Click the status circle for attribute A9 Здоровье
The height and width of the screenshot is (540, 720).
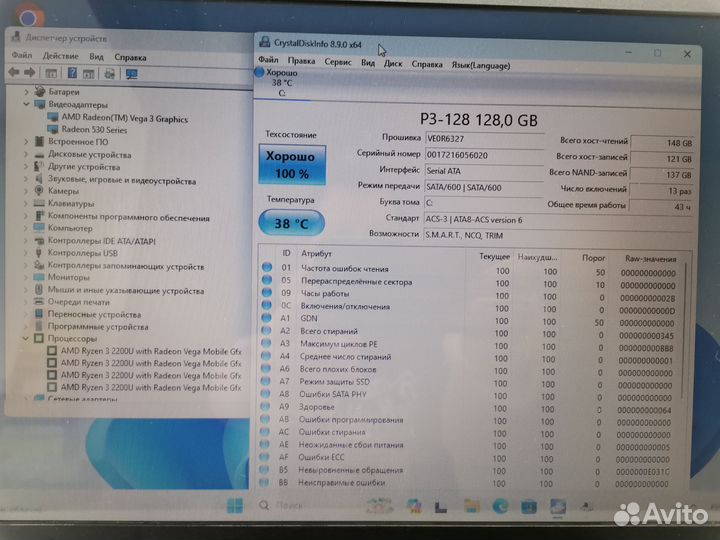coord(265,406)
